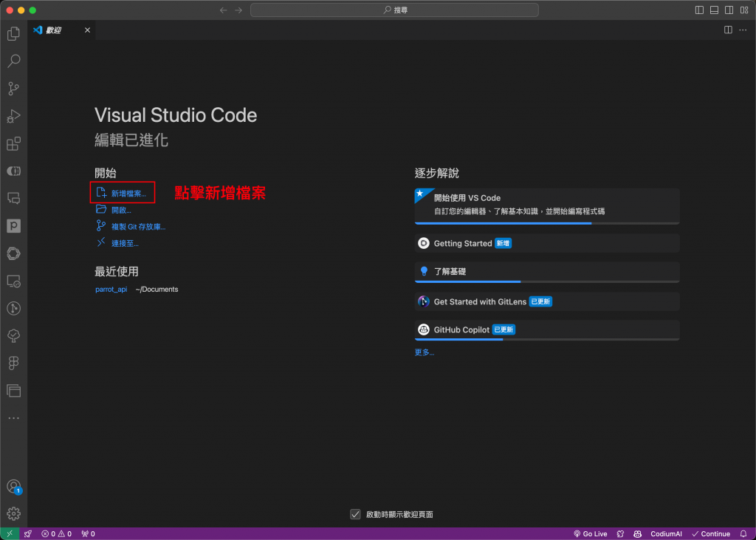Open the stacked windows icon in activity bar
This screenshot has width=756, height=540.
tap(13, 390)
